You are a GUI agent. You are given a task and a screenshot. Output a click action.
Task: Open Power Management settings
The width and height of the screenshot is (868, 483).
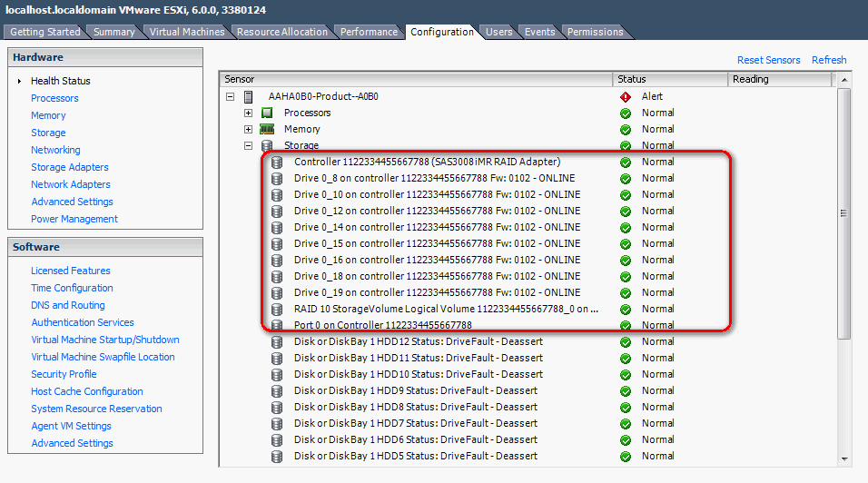74,219
